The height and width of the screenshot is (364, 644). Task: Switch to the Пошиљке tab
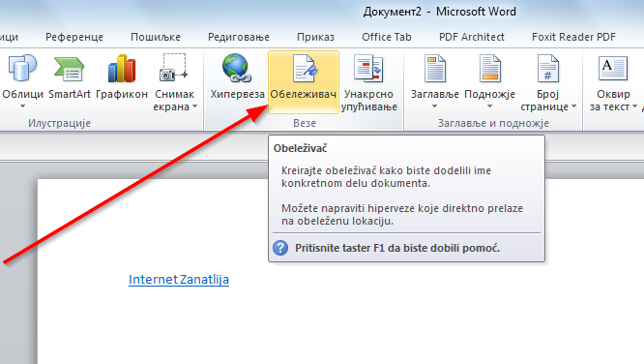156,37
